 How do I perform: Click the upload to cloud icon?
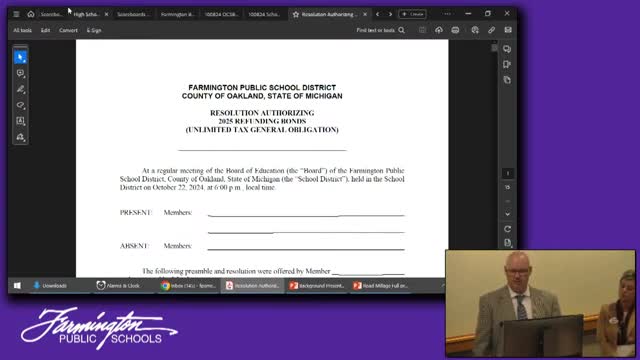tap(439, 30)
